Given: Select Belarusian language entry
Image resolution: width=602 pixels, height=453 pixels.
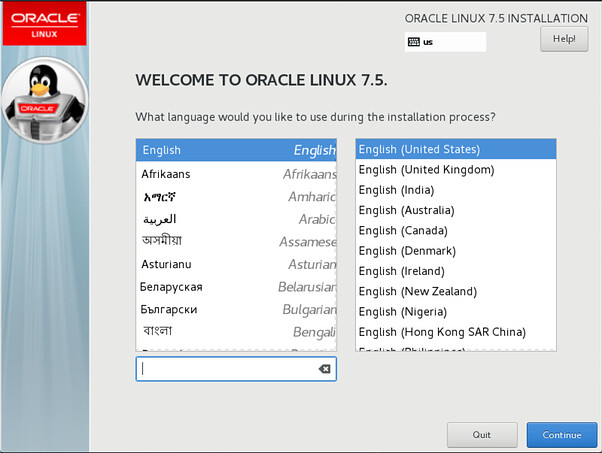Looking at the screenshot, I should tap(236, 287).
